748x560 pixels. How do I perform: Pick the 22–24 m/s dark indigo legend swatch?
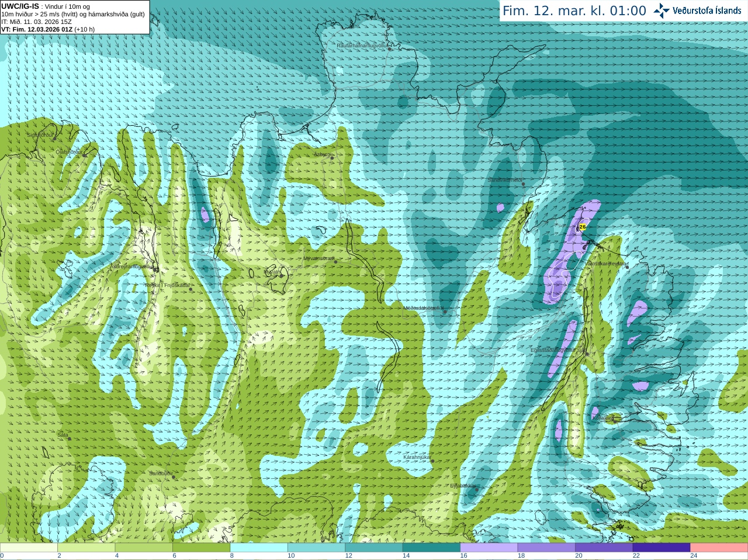tap(662, 548)
